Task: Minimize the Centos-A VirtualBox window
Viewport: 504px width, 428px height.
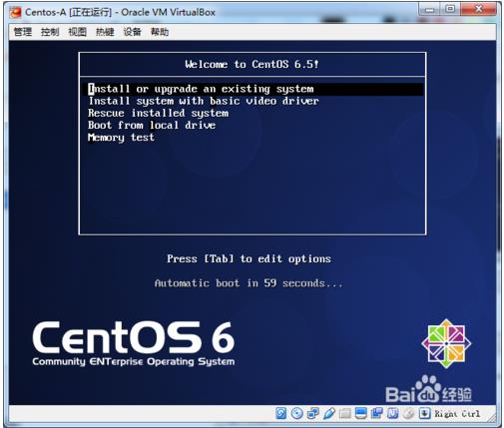Action: [x=429, y=10]
